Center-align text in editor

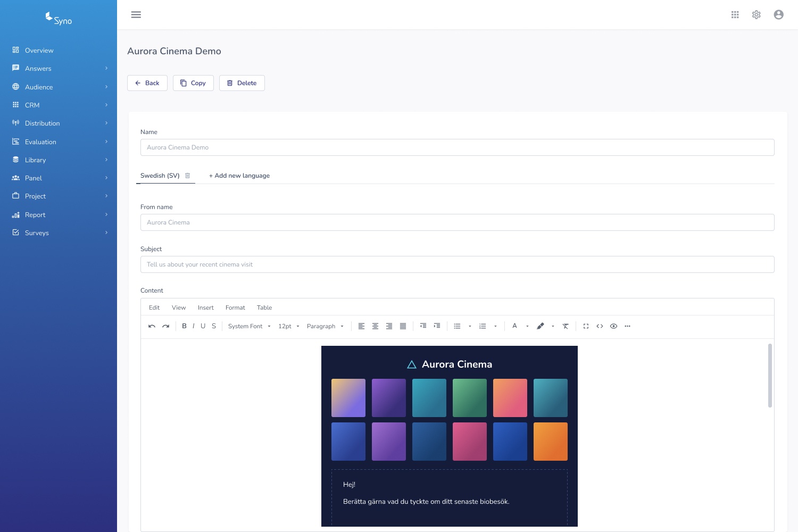pyautogui.click(x=375, y=326)
